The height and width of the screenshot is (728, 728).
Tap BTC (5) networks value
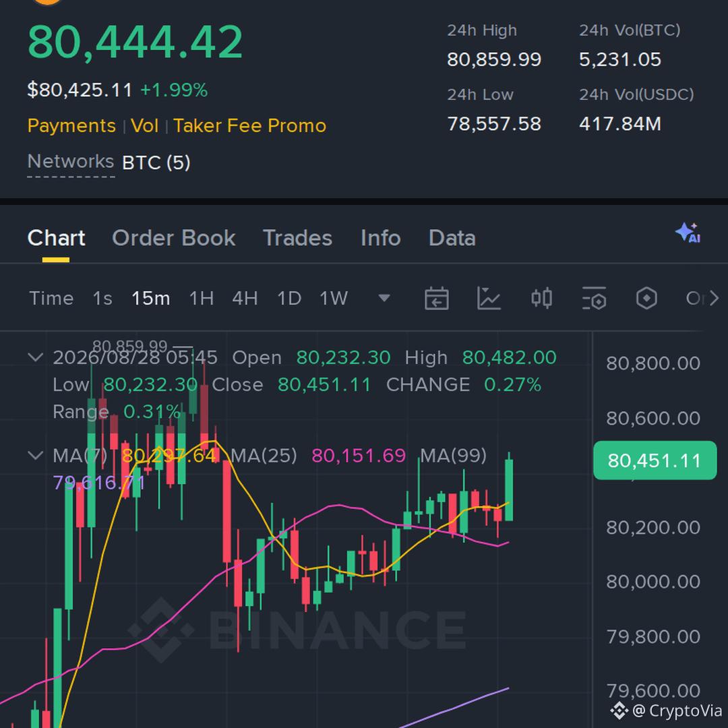(x=156, y=162)
